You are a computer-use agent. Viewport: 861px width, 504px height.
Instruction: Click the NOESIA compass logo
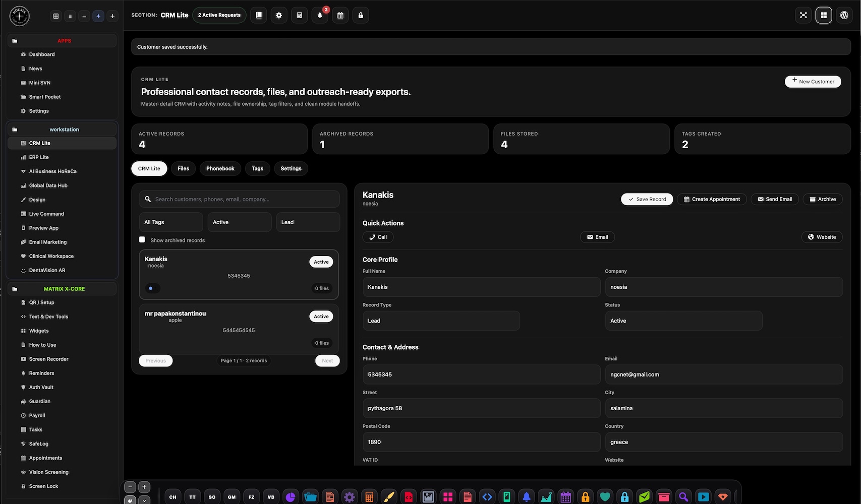(x=20, y=16)
